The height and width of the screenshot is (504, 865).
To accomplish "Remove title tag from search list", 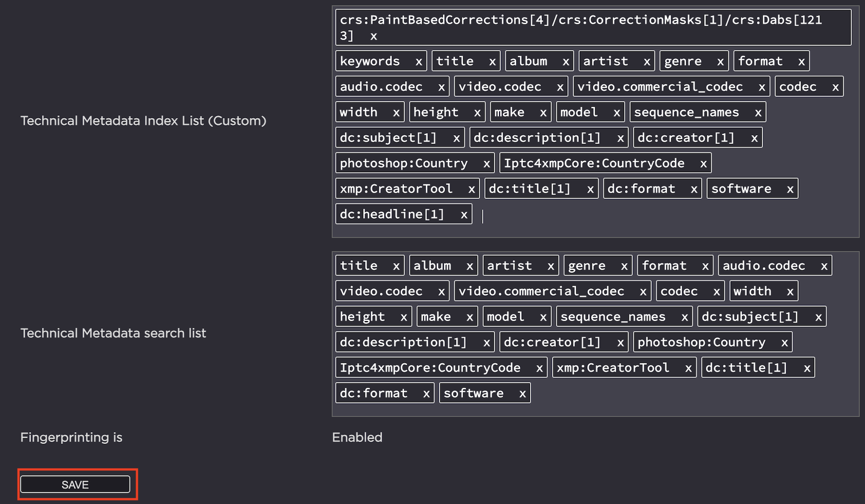I will [x=396, y=266].
